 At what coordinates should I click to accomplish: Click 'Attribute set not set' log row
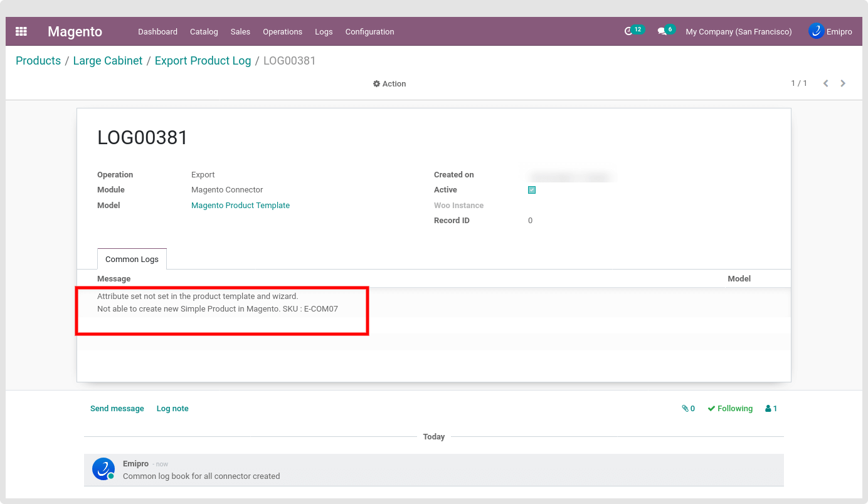click(198, 296)
